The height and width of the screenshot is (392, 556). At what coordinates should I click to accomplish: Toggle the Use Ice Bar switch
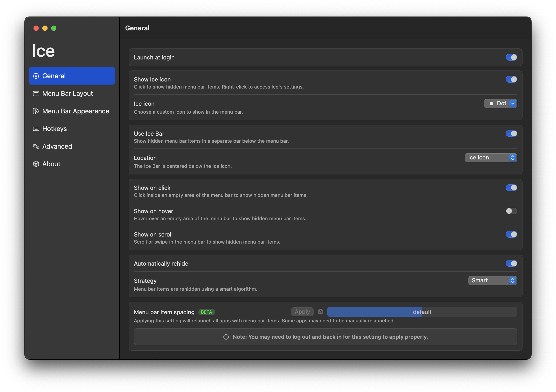511,134
